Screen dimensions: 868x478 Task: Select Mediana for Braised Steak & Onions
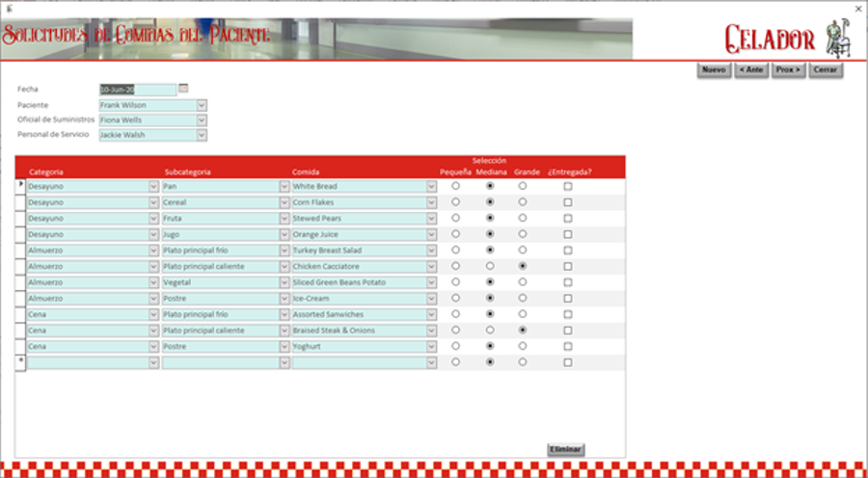point(489,331)
